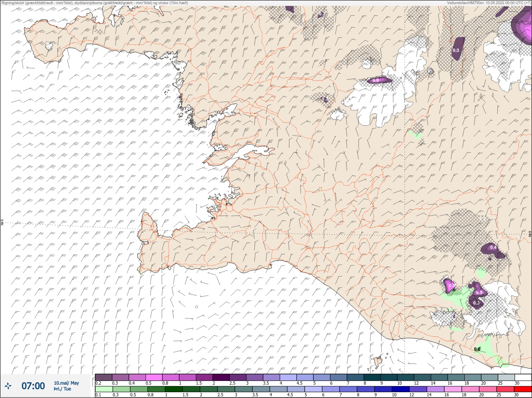Click the black 0.6 rain value near the south coast
The image size is (532, 398).
tap(477, 349)
